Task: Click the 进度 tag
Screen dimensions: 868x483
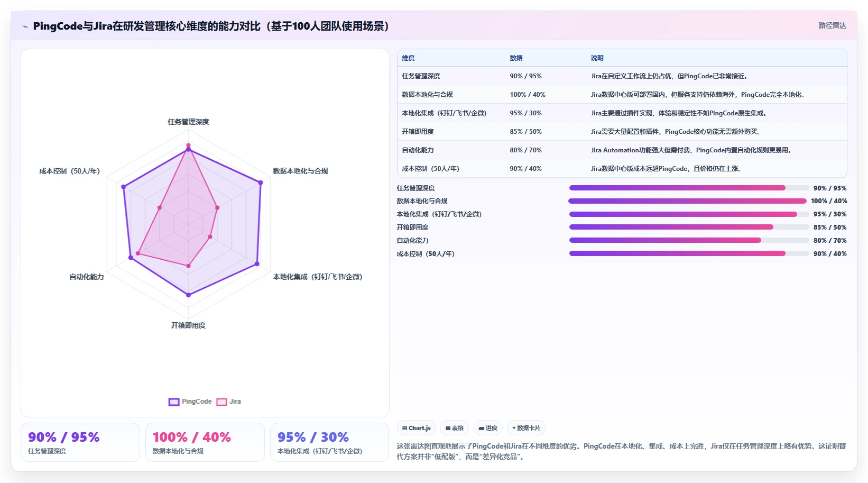Action: (x=488, y=428)
